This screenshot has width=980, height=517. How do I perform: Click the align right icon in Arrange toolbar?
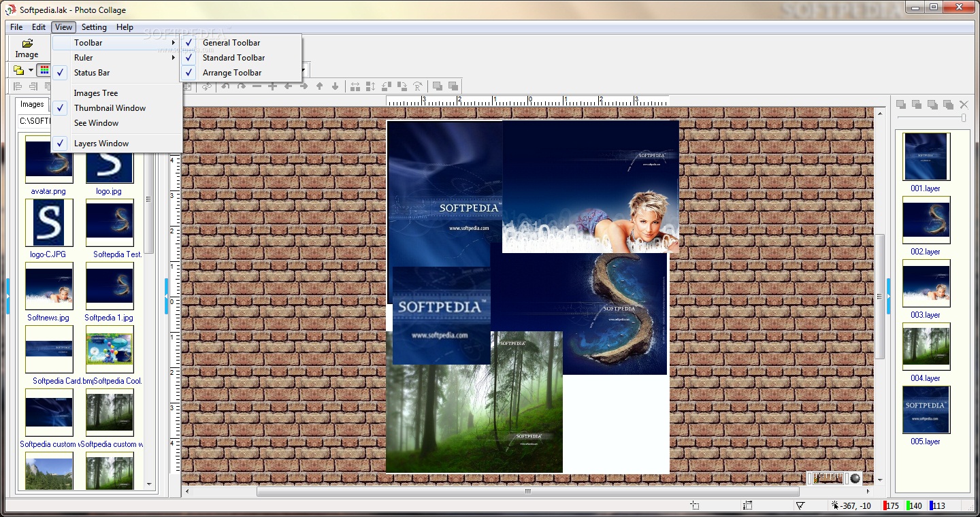33,86
